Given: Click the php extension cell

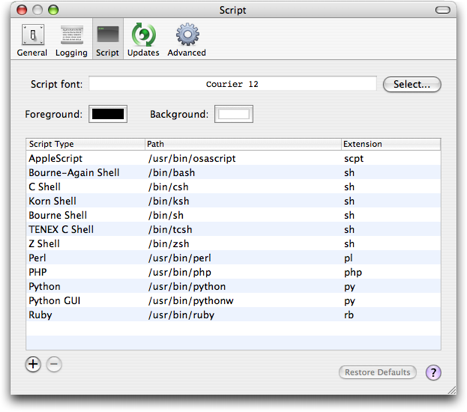Looking at the screenshot, I should click(x=353, y=272).
